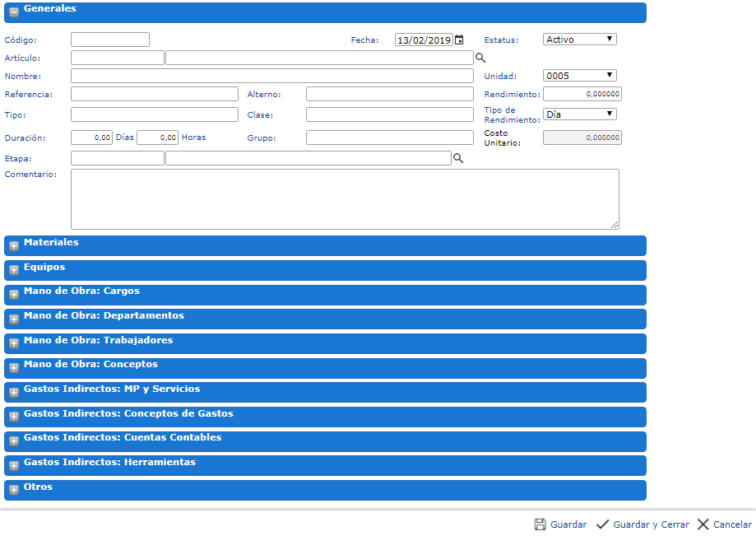Click into the Nombre text field
The width and height of the screenshot is (756, 536).
[x=271, y=76]
